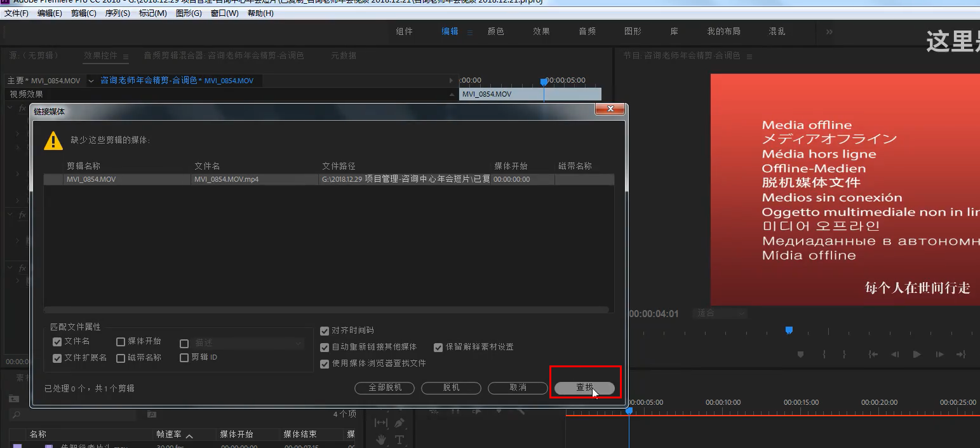
Task: Toggle 文件名 match checkbox
Action: click(x=57, y=342)
